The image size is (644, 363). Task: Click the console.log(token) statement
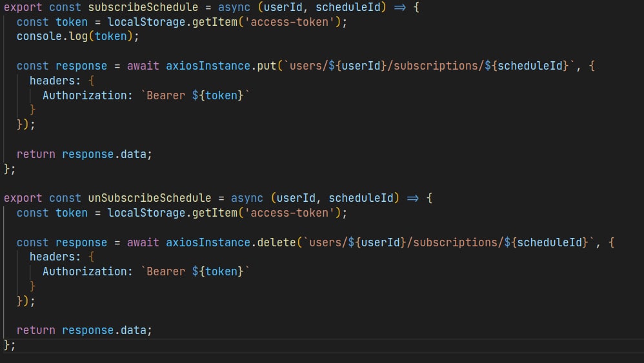[78, 37]
